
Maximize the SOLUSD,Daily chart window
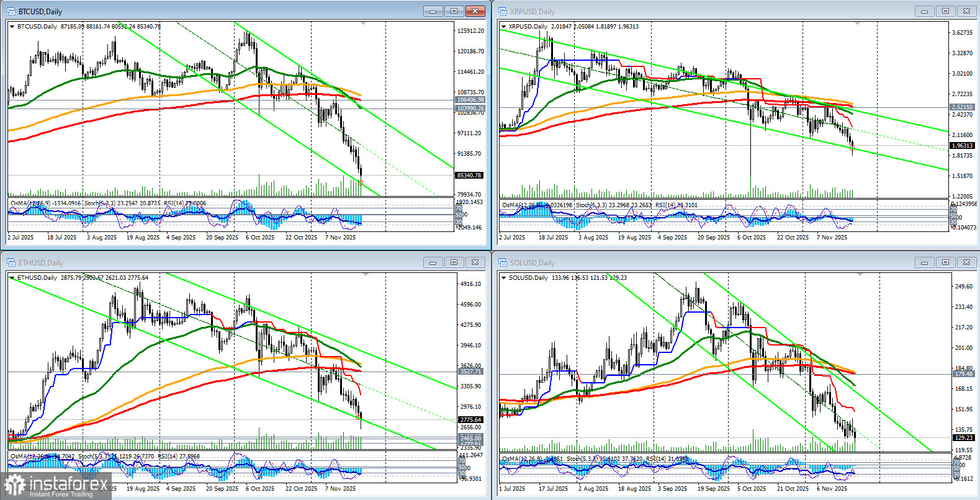(946, 262)
